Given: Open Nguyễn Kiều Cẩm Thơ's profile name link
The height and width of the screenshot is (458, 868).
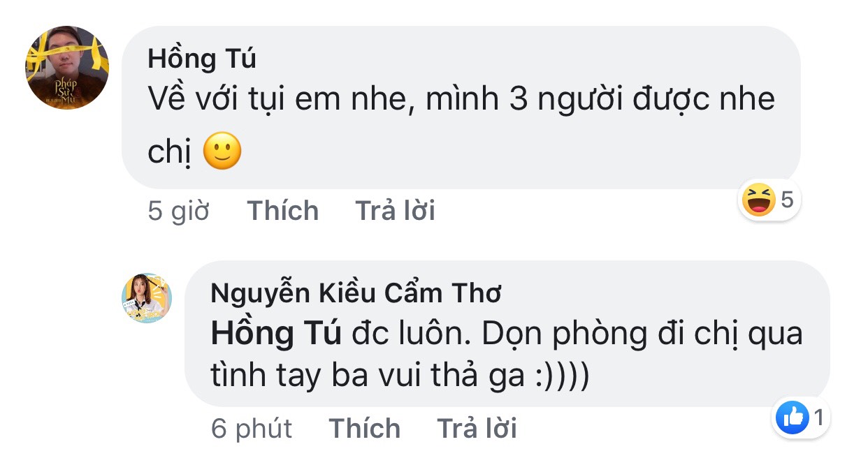Looking at the screenshot, I should (x=356, y=295).
